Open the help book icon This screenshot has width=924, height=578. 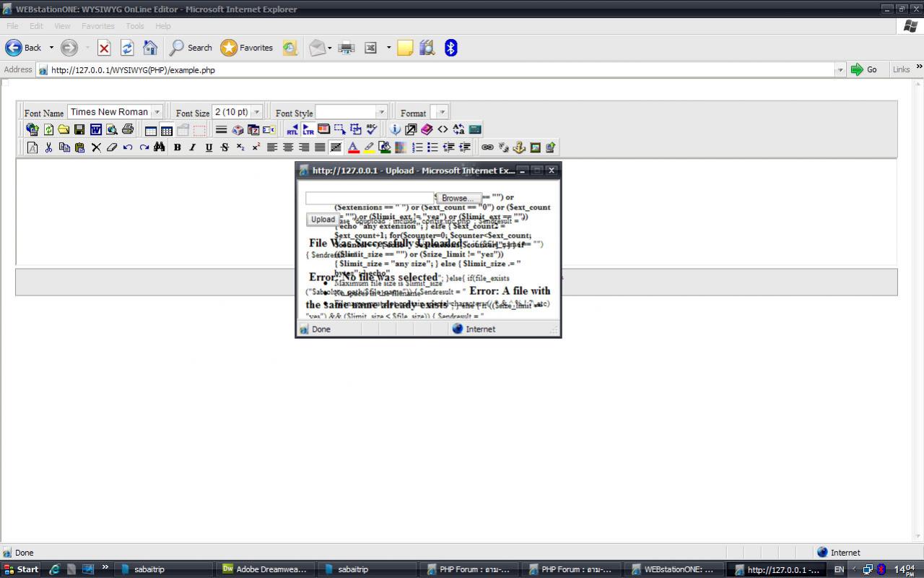coord(427,129)
